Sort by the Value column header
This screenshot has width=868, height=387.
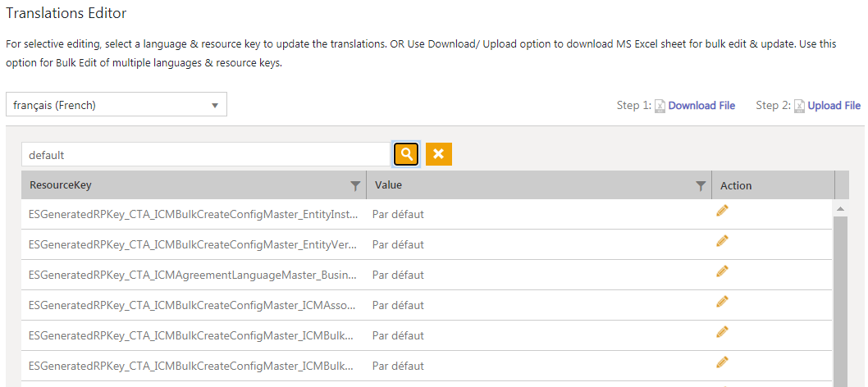tap(388, 185)
